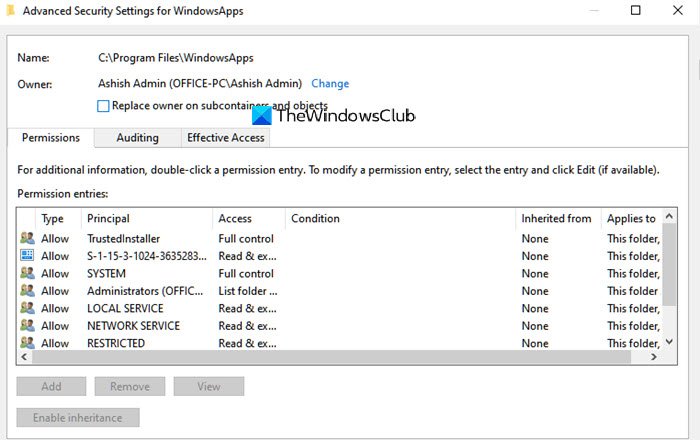The height and width of the screenshot is (440, 700).
Task: Sort by the Access column header
Action: point(249,218)
